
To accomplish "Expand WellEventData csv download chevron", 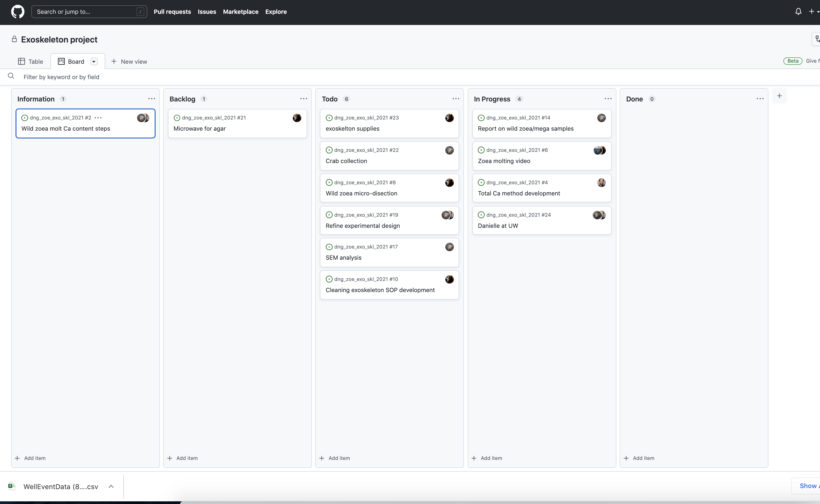I will coord(111,486).
